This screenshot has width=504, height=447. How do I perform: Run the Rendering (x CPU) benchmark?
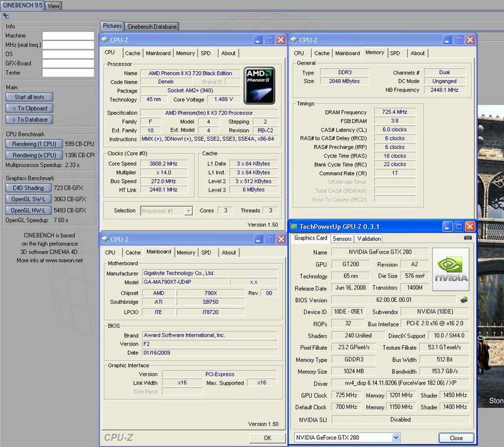[x=35, y=154]
